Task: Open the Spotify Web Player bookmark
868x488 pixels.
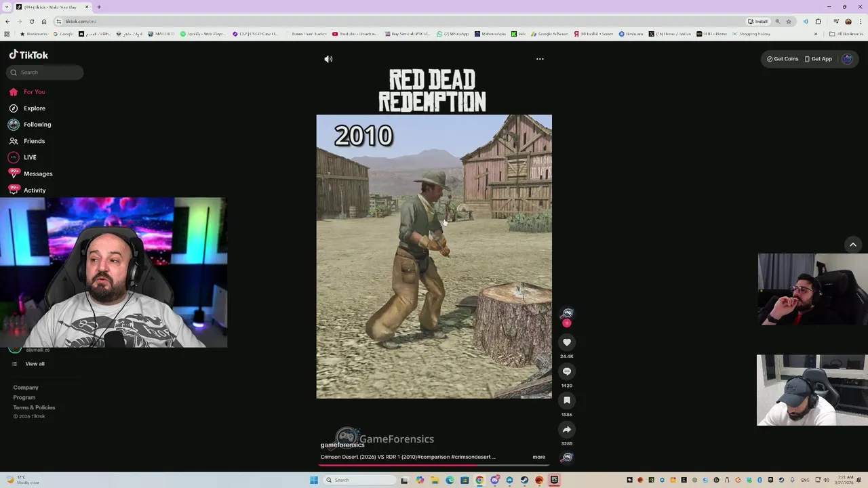Action: pyautogui.click(x=203, y=34)
